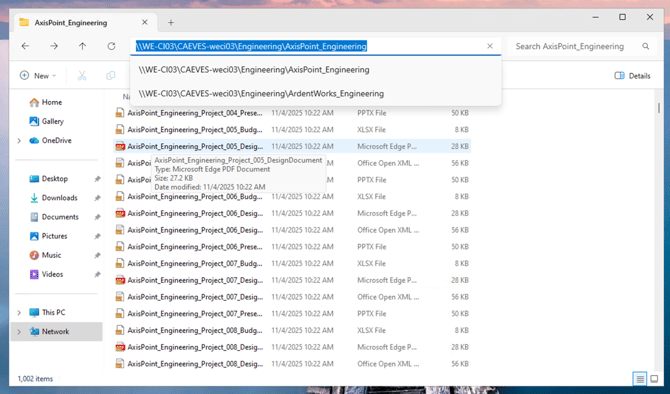The image size is (670, 394).
Task: Select the highlighted Project_005_Desig... PDF file
Action: click(292, 147)
